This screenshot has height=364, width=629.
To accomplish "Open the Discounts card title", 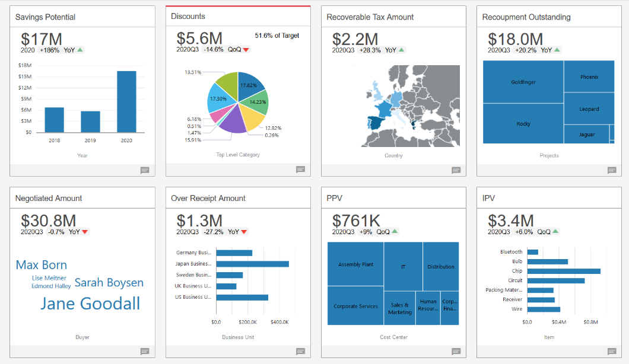I will [188, 17].
